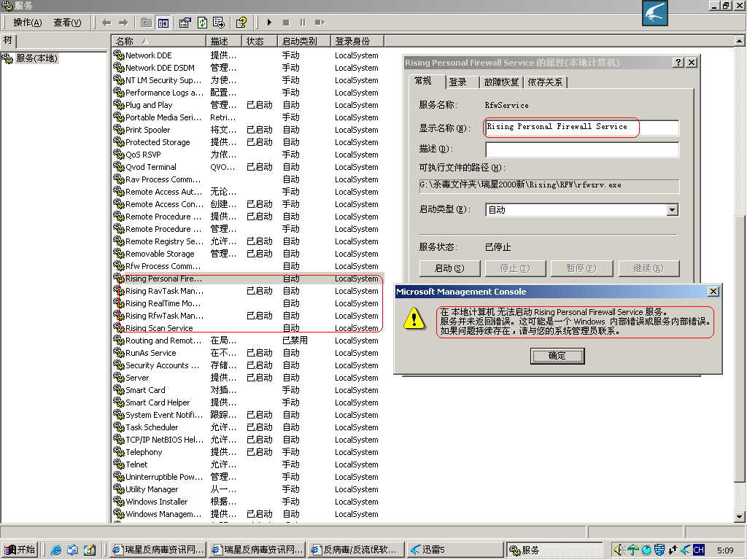Open the 操作(A) menu

[28, 23]
